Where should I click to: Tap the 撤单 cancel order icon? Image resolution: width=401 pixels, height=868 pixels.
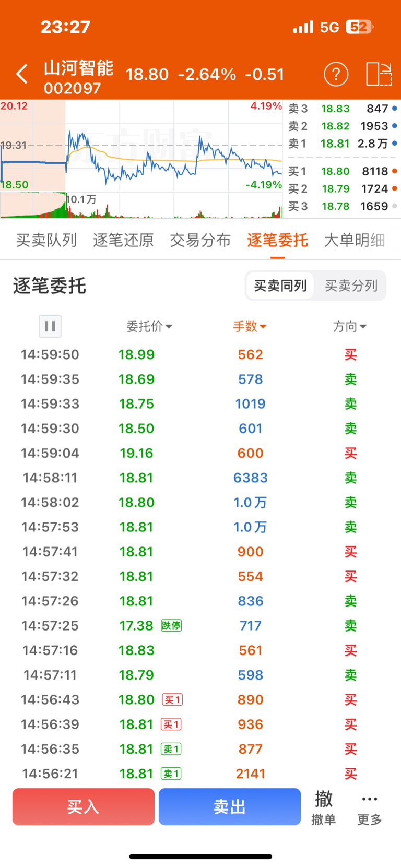pyautogui.click(x=323, y=807)
